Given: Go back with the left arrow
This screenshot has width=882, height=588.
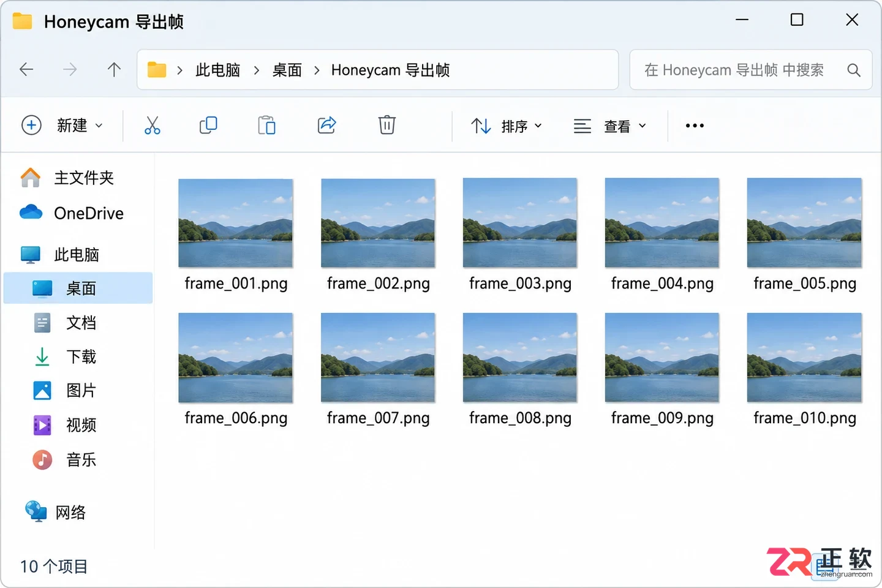Looking at the screenshot, I should coord(26,70).
